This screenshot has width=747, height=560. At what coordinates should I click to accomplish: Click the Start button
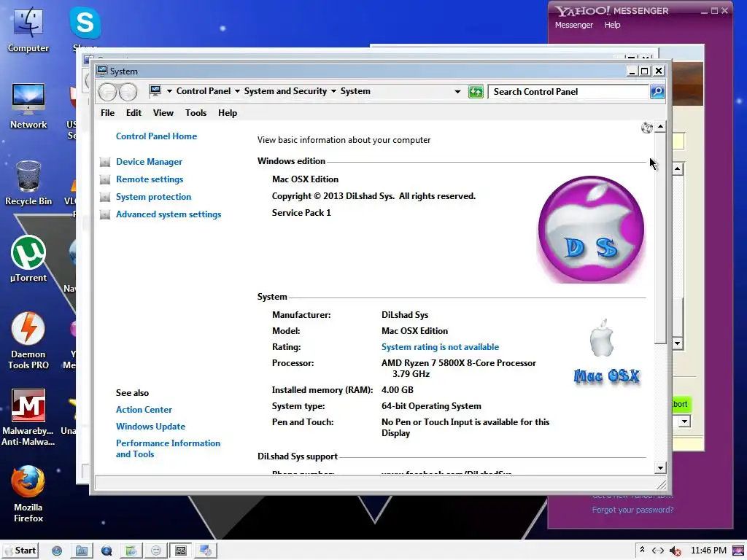click(x=20, y=551)
